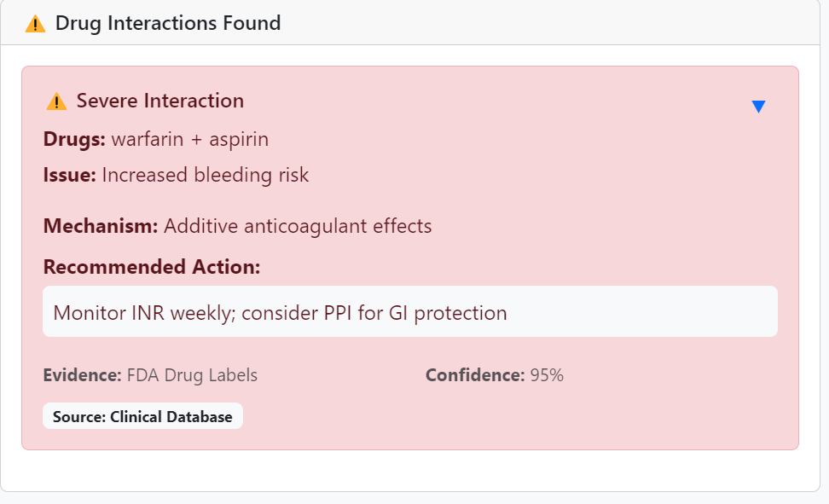The width and height of the screenshot is (829, 504).
Task: Click the Source: Clinical Database badge
Action: [142, 416]
